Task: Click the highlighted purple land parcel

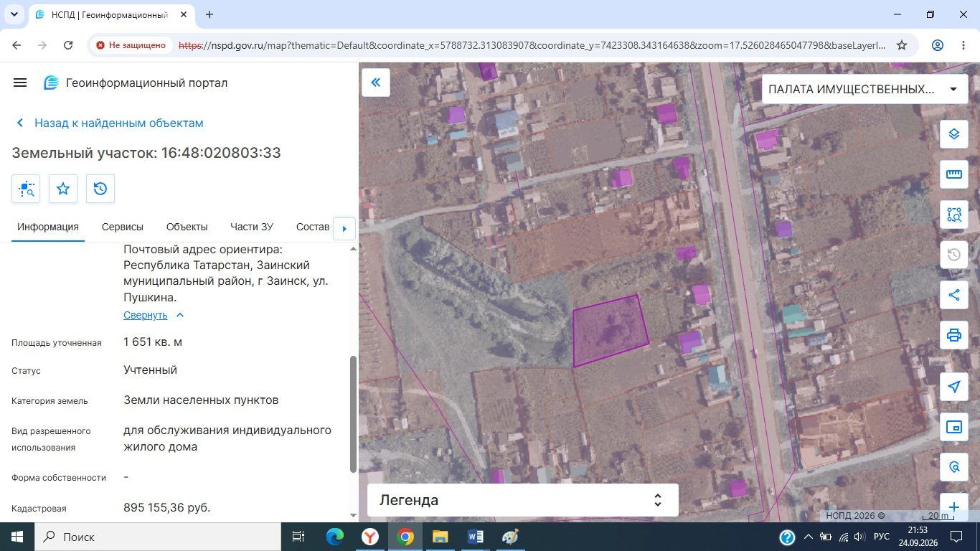Action: point(611,331)
